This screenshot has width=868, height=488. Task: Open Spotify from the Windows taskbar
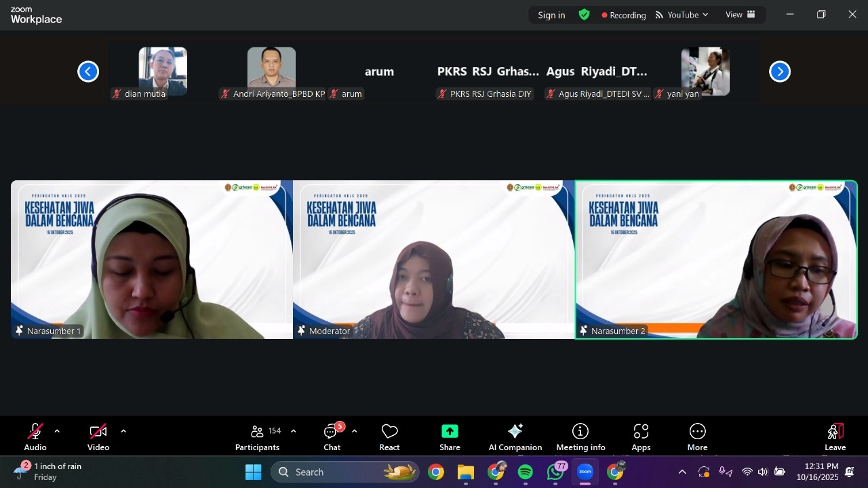point(526,472)
